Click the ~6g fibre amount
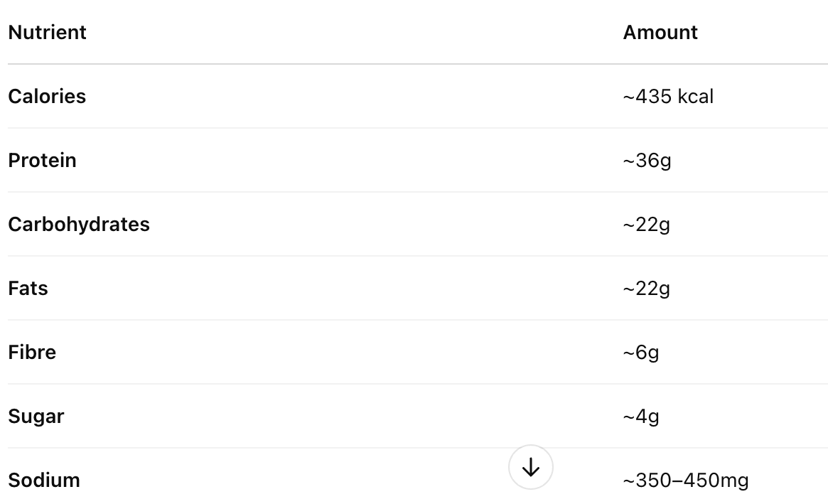The image size is (828, 504). (x=641, y=353)
